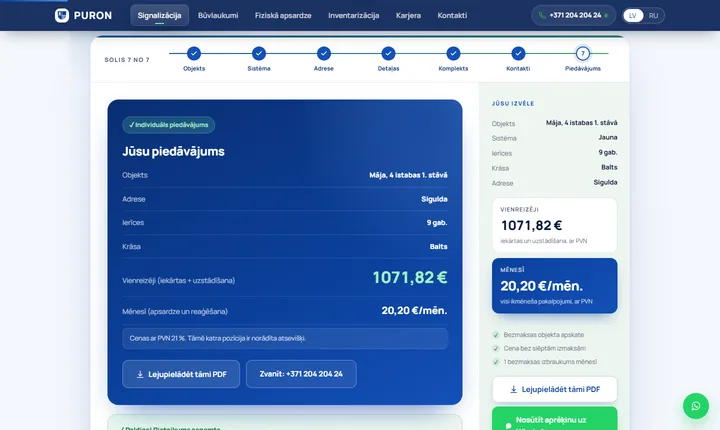Go back to Objekts step checkmark

194,53
